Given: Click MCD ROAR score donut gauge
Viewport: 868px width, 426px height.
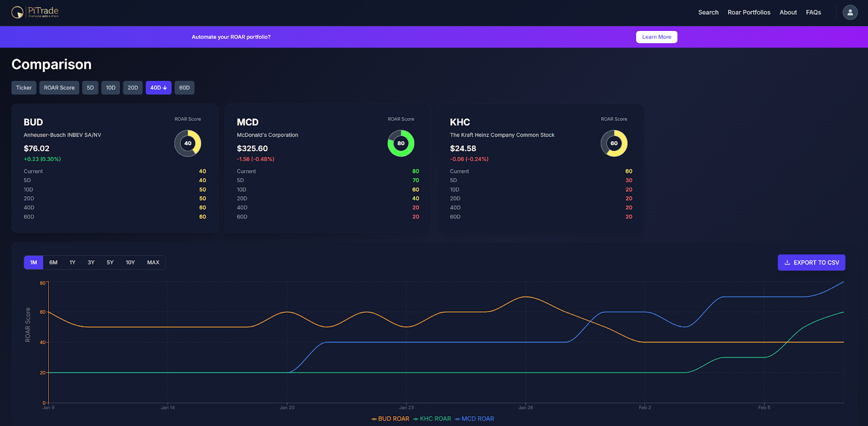Looking at the screenshot, I should (401, 144).
